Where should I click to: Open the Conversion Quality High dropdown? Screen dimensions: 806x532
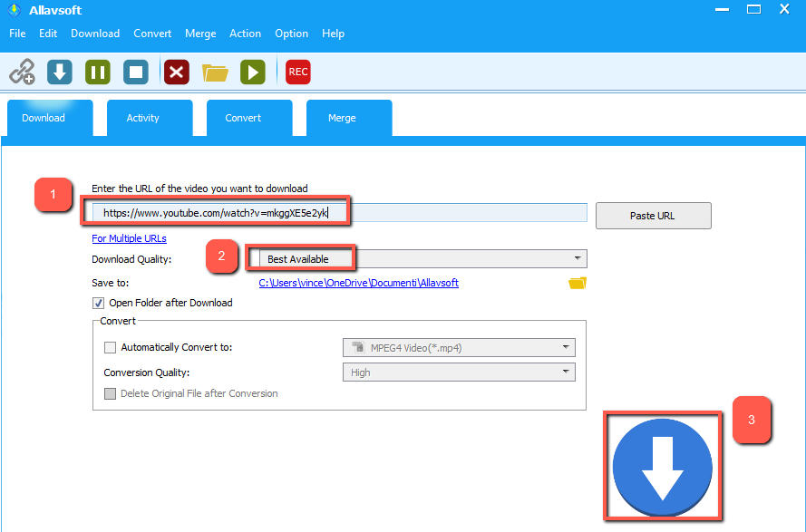pyautogui.click(x=459, y=372)
